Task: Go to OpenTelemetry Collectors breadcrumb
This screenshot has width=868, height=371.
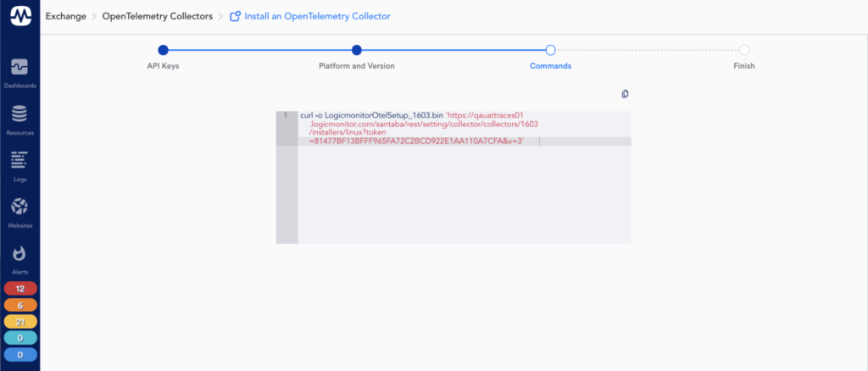Action: (158, 17)
